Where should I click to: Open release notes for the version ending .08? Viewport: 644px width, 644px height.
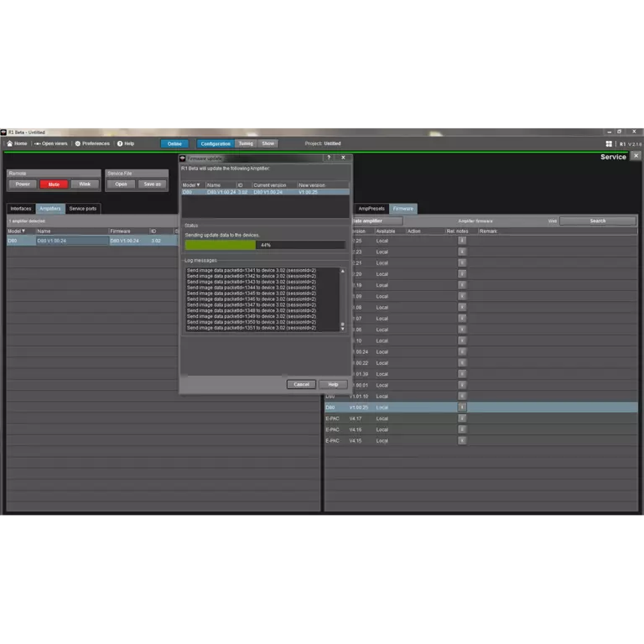pyautogui.click(x=462, y=307)
